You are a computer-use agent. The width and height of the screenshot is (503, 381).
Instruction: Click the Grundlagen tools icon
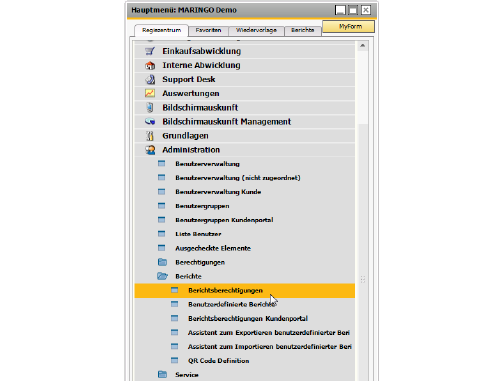[150, 136]
